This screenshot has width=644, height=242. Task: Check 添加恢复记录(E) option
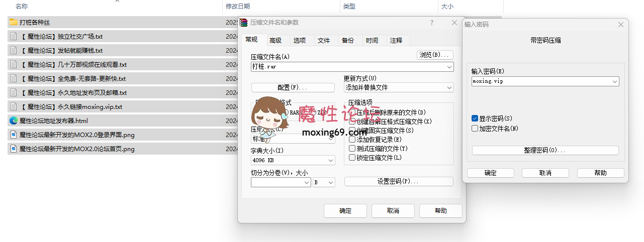pyautogui.click(x=352, y=140)
